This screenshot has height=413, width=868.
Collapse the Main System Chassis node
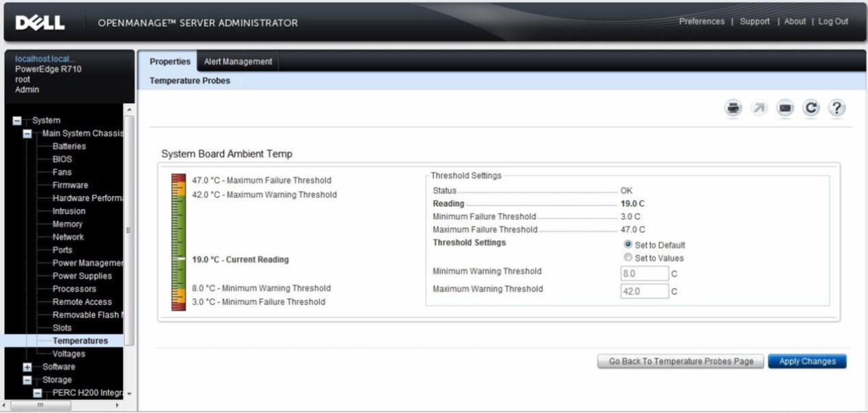click(28, 133)
